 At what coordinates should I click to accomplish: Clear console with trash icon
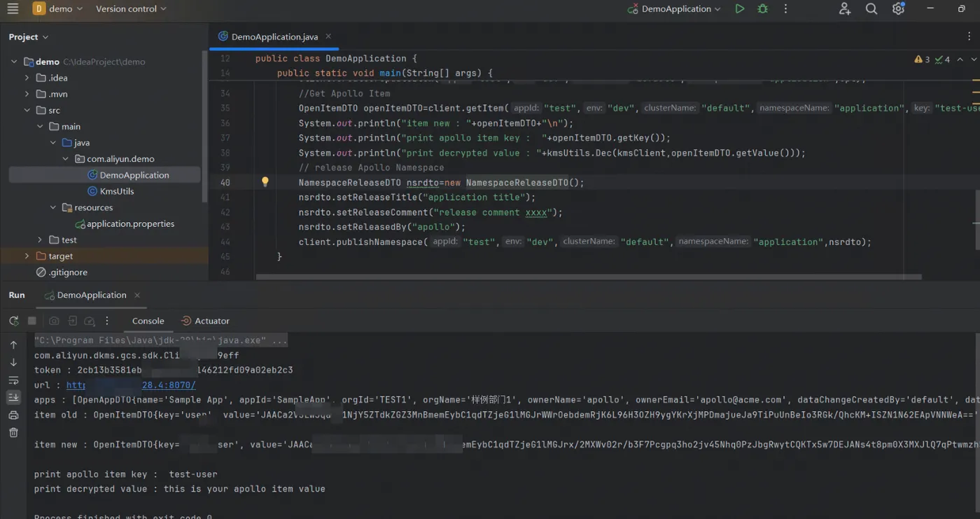13,433
